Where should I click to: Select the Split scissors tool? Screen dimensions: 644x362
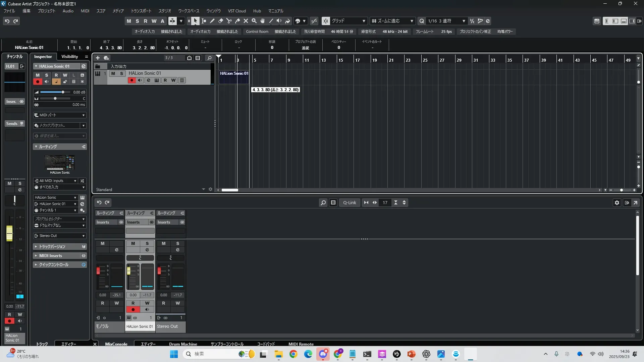(229, 21)
